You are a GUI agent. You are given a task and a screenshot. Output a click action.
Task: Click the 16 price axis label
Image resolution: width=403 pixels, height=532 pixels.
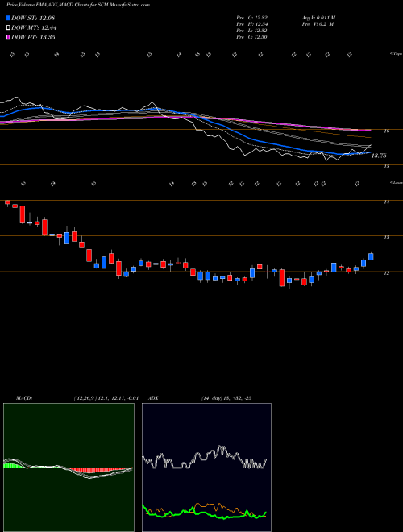(387, 131)
